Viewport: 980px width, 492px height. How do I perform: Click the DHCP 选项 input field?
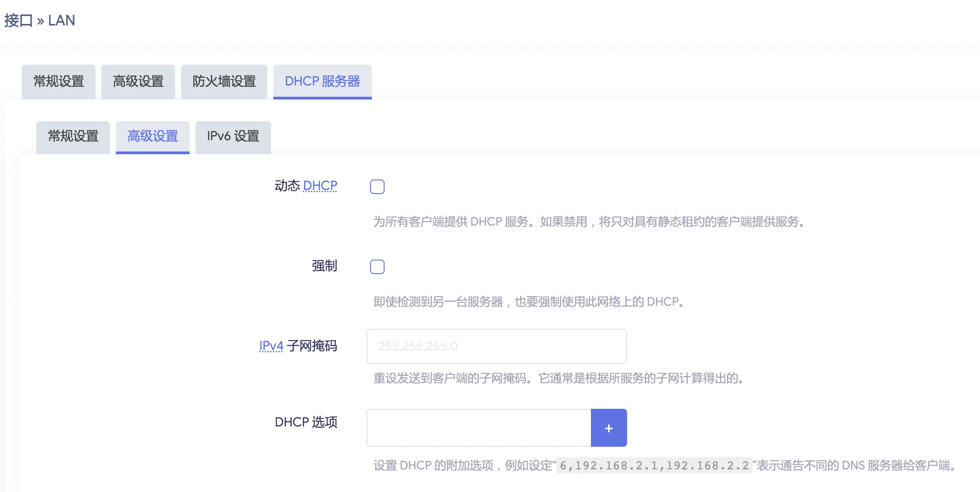pos(478,427)
